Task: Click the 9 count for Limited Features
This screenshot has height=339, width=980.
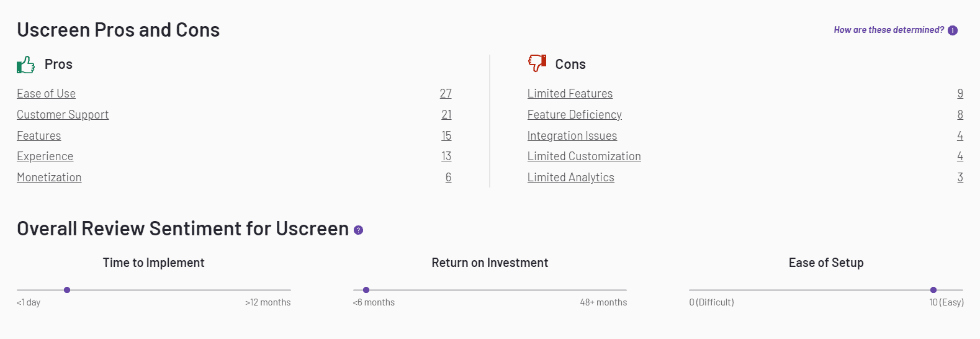Action: pyautogui.click(x=960, y=94)
